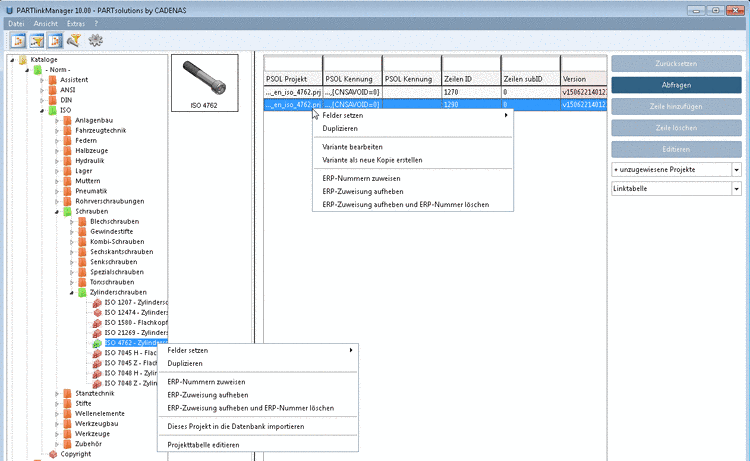
Task: Expand the DIN tree node
Action: (42, 100)
